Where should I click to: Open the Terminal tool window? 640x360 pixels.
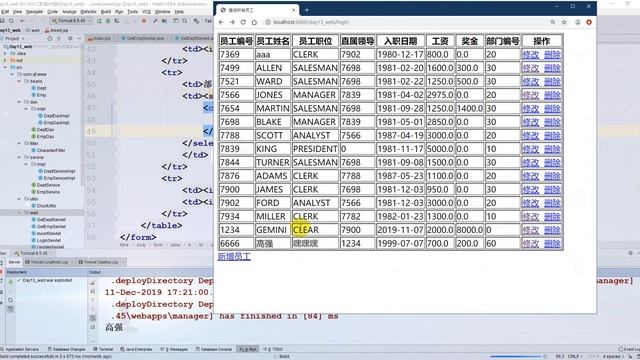(x=103, y=349)
